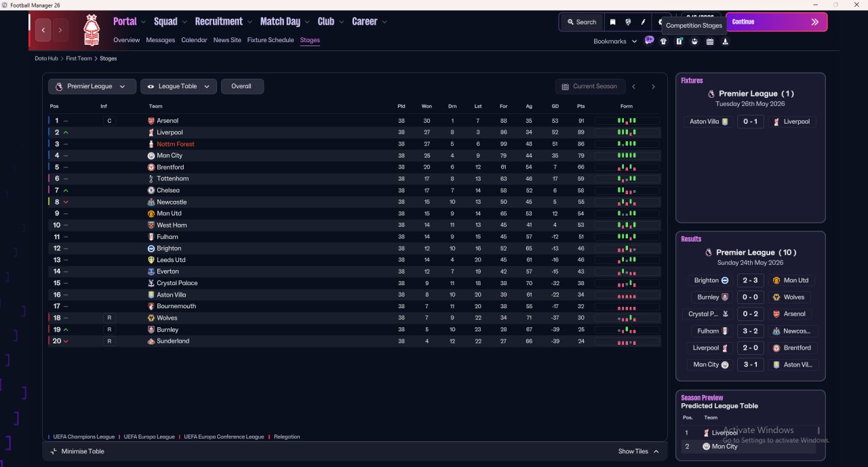Switch to the Messages tab
This screenshot has width=868, height=467.
tap(160, 40)
